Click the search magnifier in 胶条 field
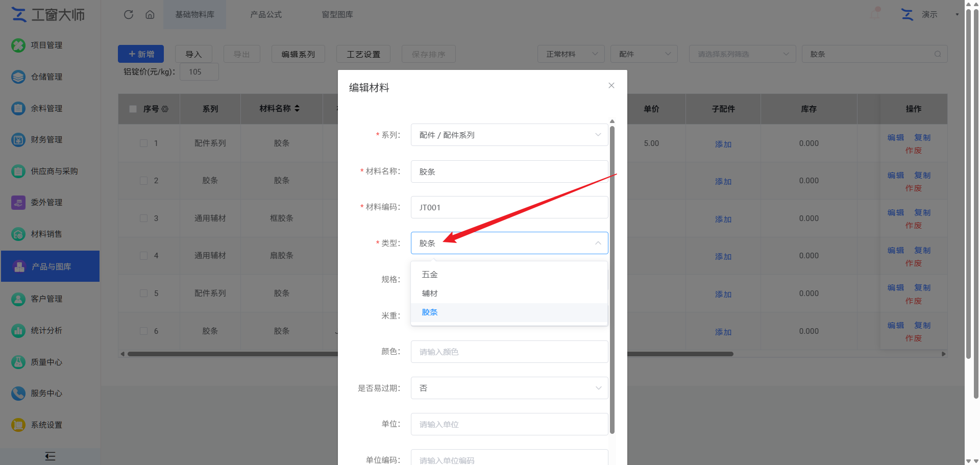The height and width of the screenshot is (465, 980). point(938,54)
